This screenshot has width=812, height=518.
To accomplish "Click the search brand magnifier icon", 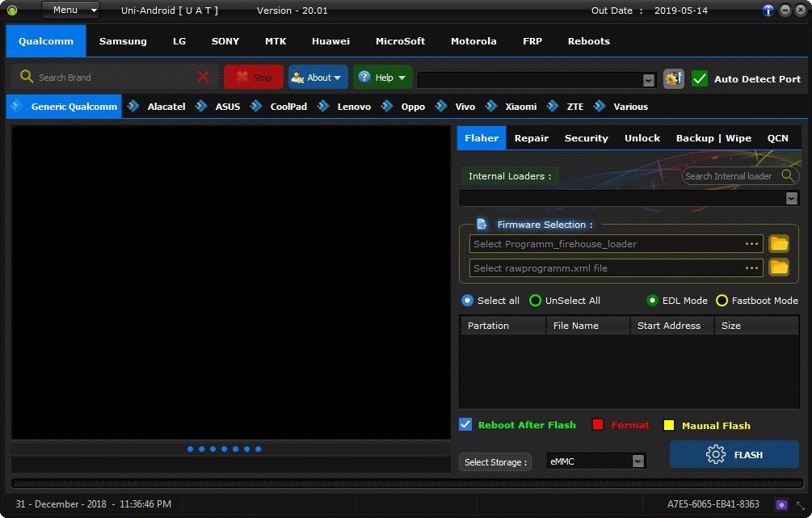I will 27,77.
